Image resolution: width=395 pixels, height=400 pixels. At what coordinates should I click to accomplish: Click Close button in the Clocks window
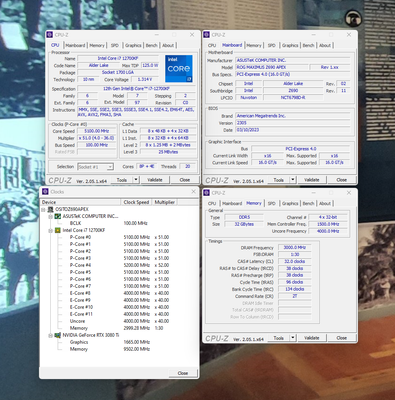click(183, 373)
